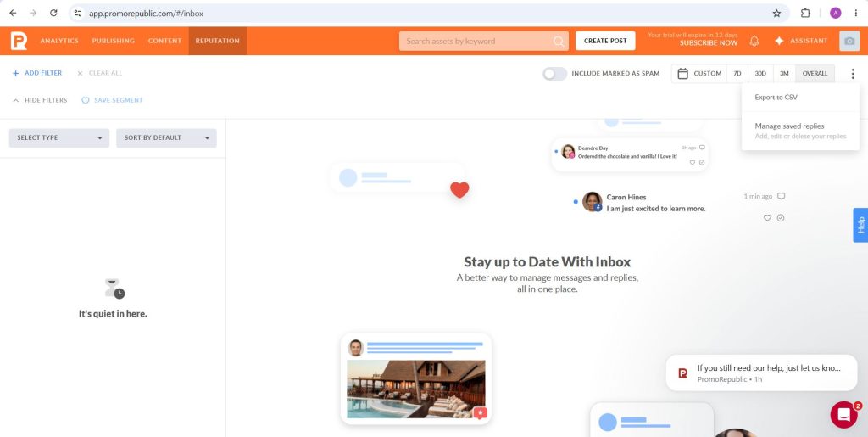The width and height of the screenshot is (868, 437).
Task: Open the Reputation tab
Action: [x=218, y=41]
